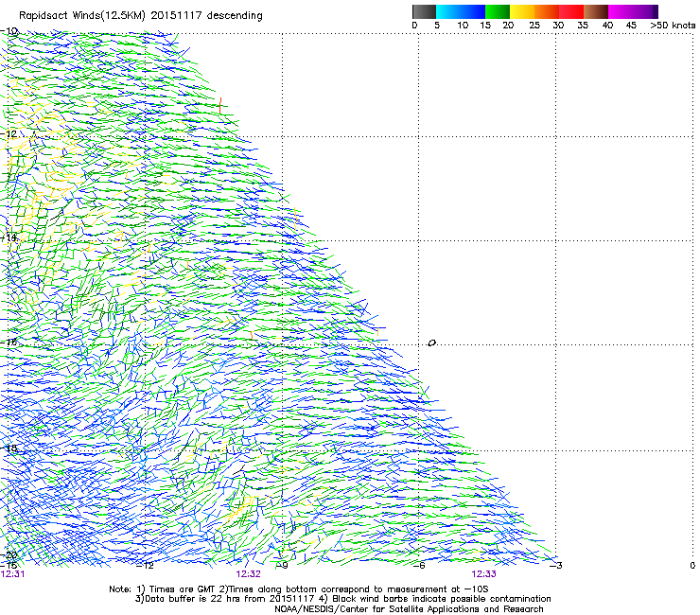Click the cyan 5-10 knots legend segment
The height and width of the screenshot is (615, 700).
(x=448, y=11)
